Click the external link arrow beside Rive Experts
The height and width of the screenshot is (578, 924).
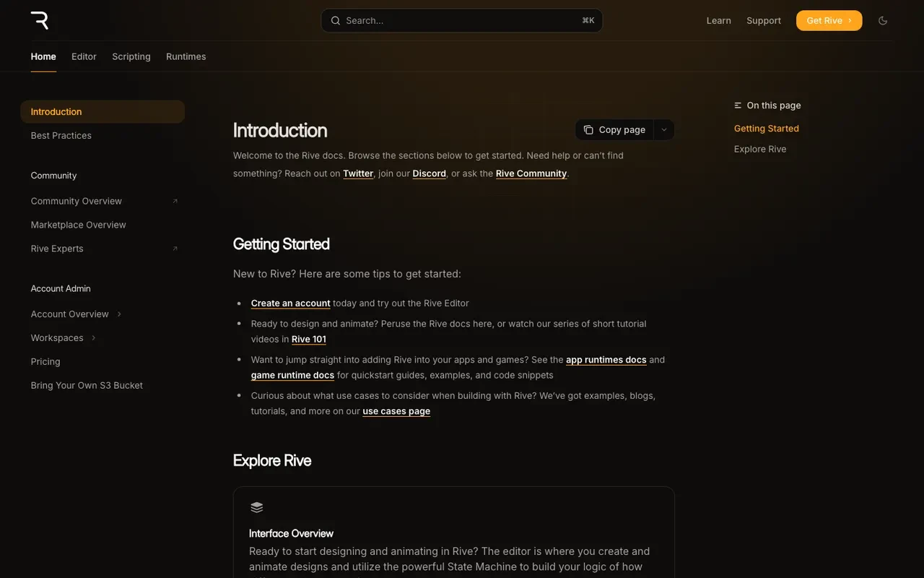click(x=175, y=249)
